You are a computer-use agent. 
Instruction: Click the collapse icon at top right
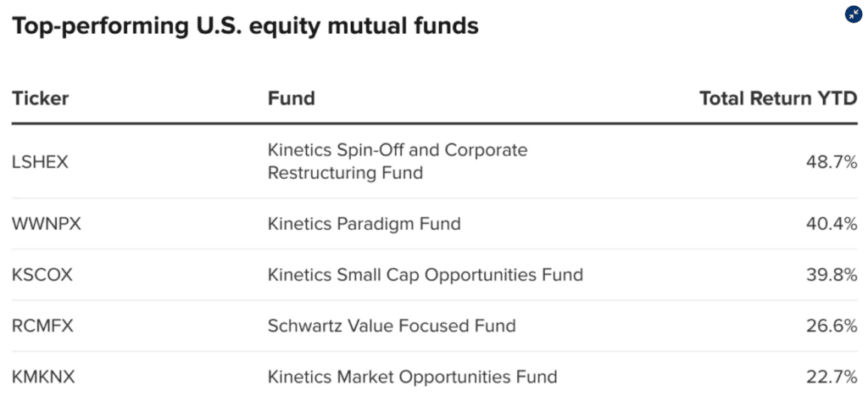pos(853,14)
